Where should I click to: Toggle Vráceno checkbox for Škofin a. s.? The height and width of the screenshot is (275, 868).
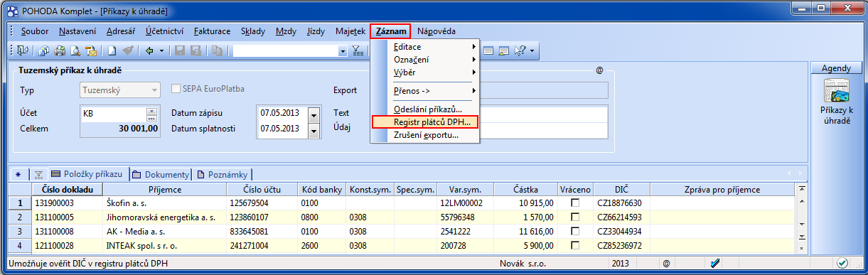tap(574, 203)
